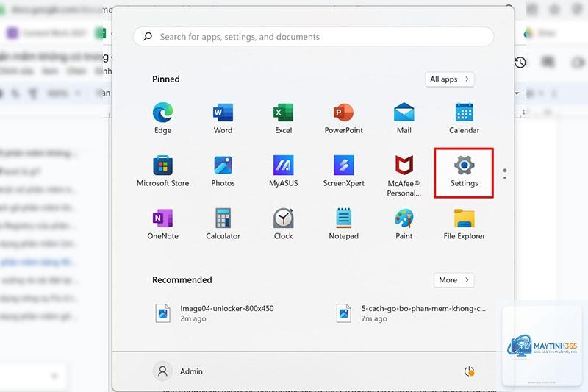Viewport: 588px width, 392px height.
Task: Open Excel in the pinned section
Action: point(284,118)
